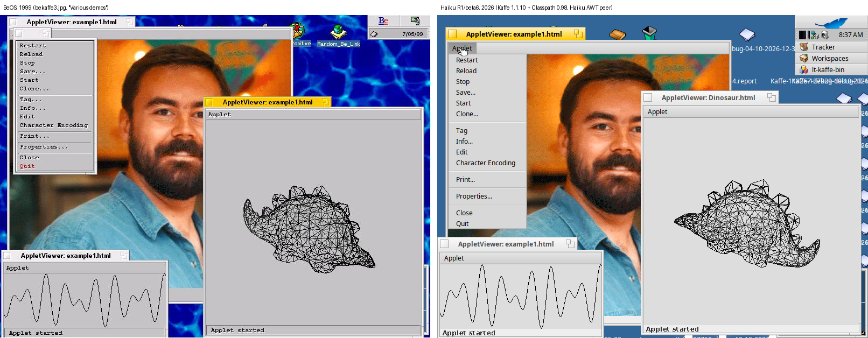
Task: Click 'Applet started' status in the BeOS dinosaur window
Action: pyautogui.click(x=237, y=330)
